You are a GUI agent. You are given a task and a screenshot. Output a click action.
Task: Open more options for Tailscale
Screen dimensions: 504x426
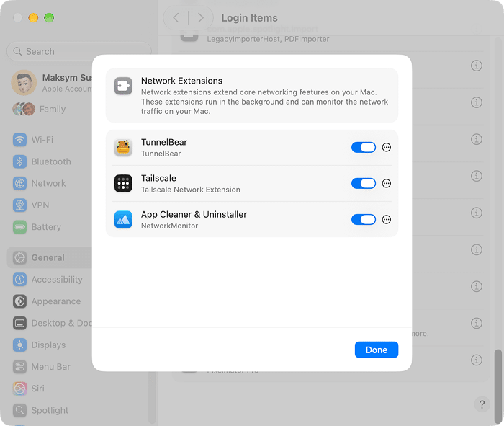386,183
